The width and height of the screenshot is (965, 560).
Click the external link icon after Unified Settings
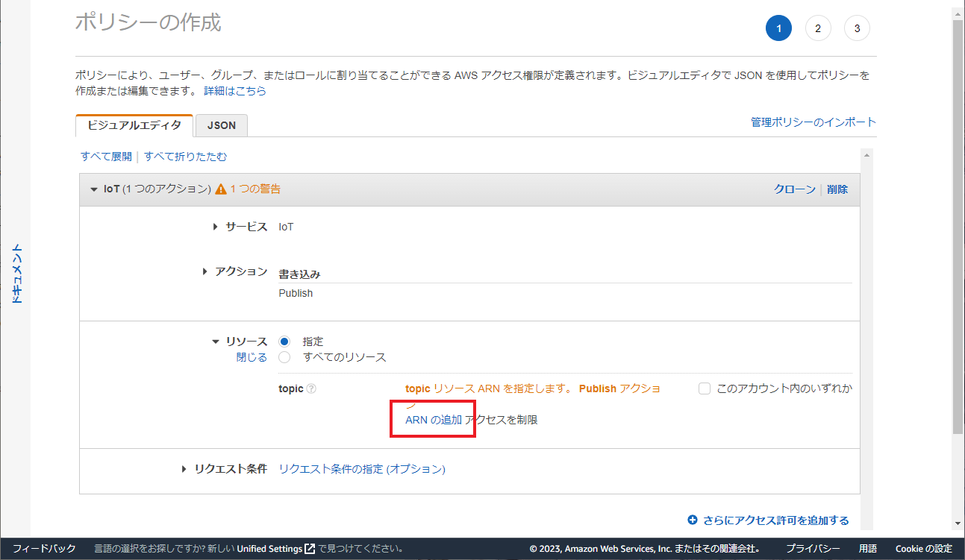pos(310,549)
